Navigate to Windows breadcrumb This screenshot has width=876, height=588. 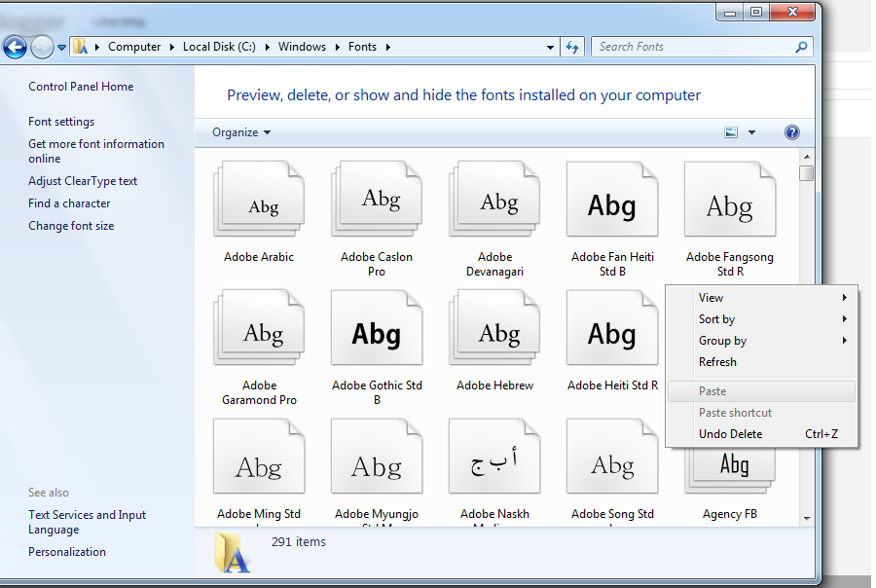coord(303,47)
